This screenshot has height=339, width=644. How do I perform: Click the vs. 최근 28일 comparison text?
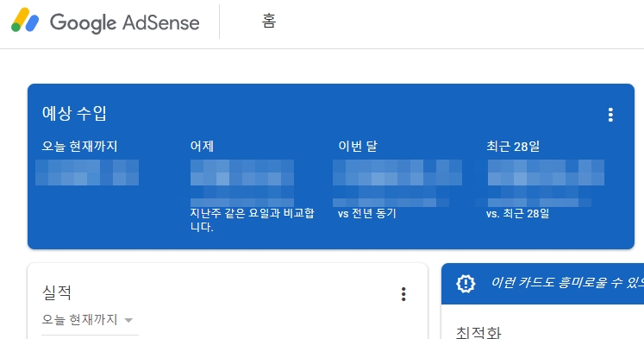point(517,214)
